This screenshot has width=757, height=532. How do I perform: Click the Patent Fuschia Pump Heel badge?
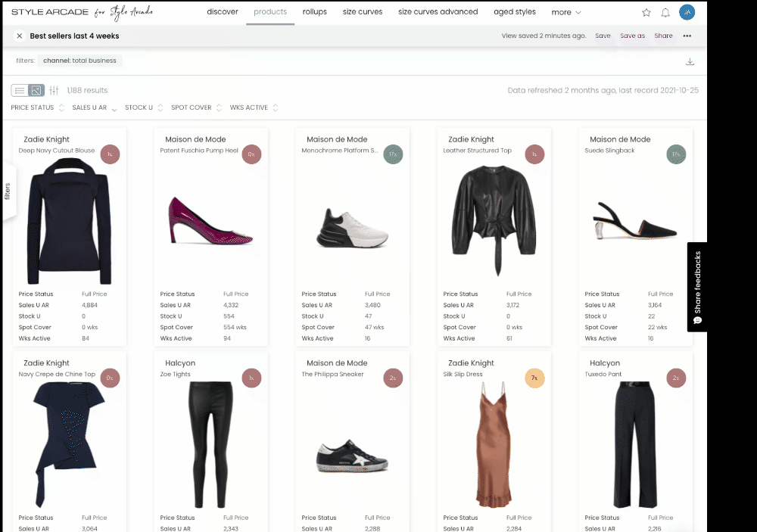[x=251, y=154]
